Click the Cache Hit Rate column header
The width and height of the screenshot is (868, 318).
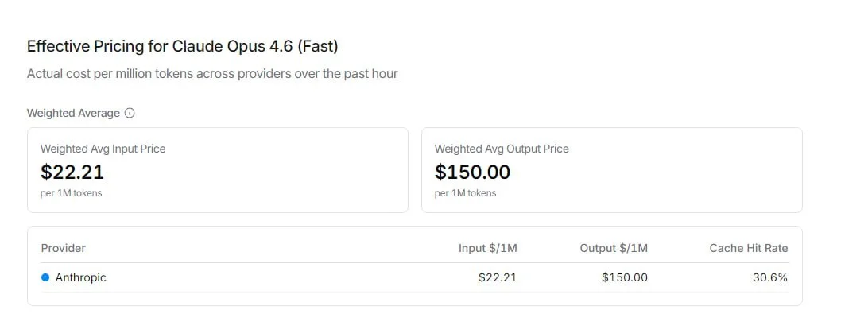click(x=748, y=248)
